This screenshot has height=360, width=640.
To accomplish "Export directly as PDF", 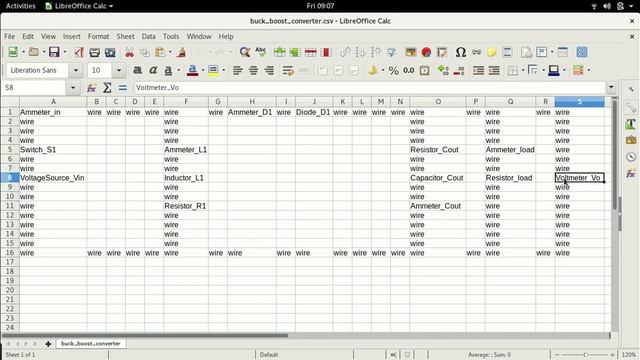I will pyautogui.click(x=79, y=52).
